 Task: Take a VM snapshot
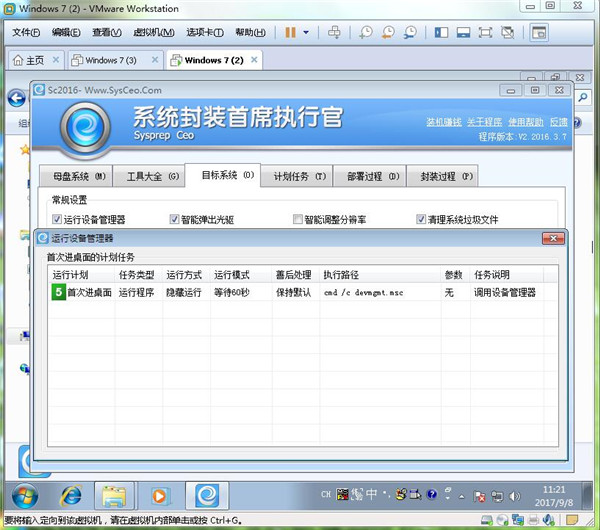click(366, 33)
